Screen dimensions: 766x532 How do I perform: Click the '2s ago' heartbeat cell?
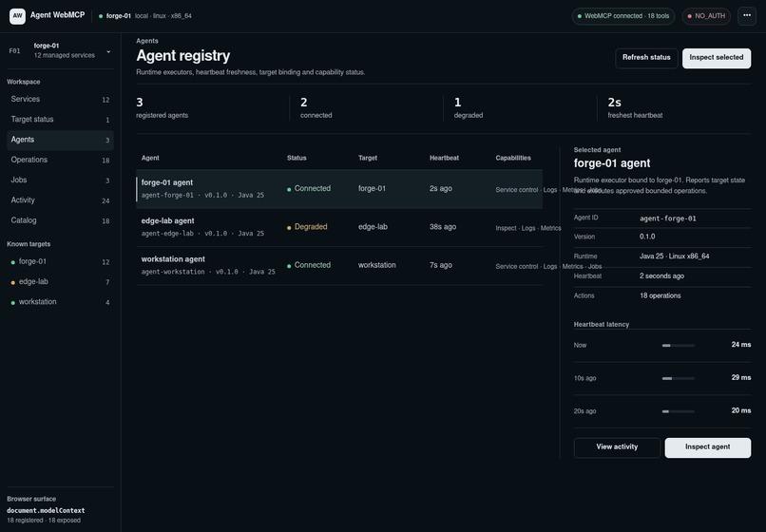441,188
